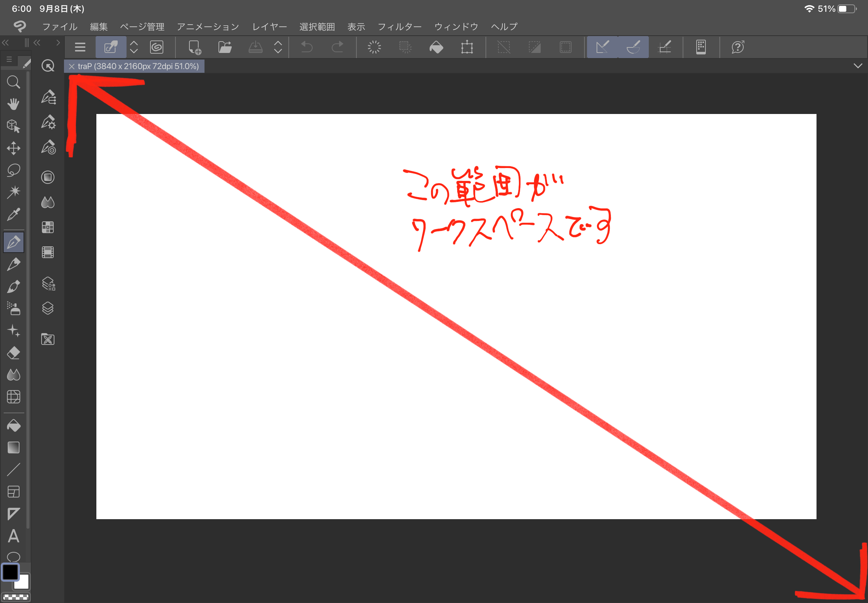Open the Timeline film strip palette
The width and height of the screenshot is (868, 603).
point(48,252)
